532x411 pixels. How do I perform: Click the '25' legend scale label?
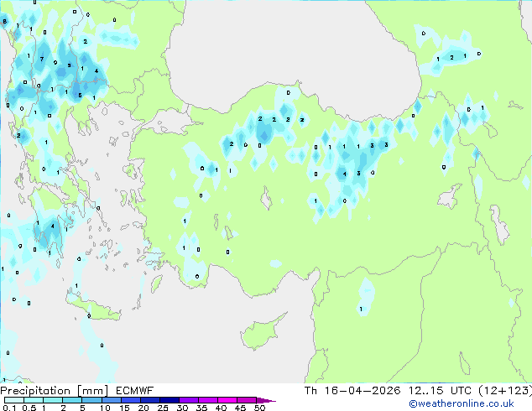click(163, 408)
